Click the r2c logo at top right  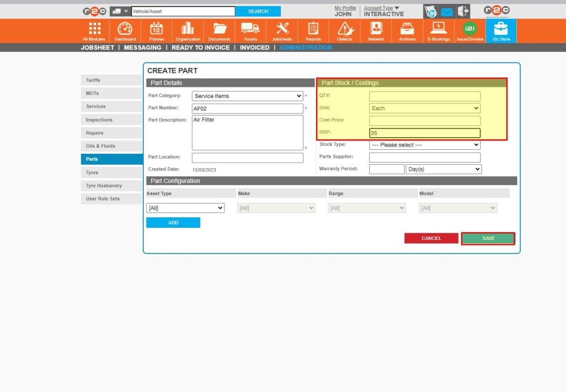tap(497, 11)
